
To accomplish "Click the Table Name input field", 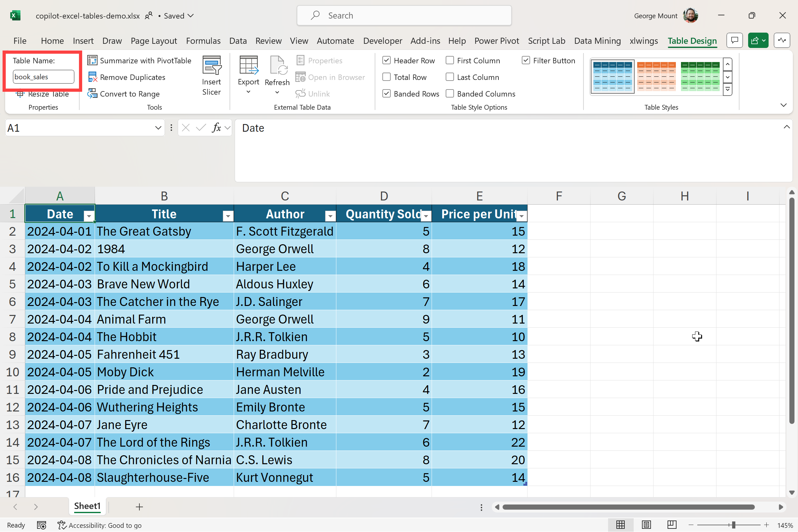I will coord(43,77).
